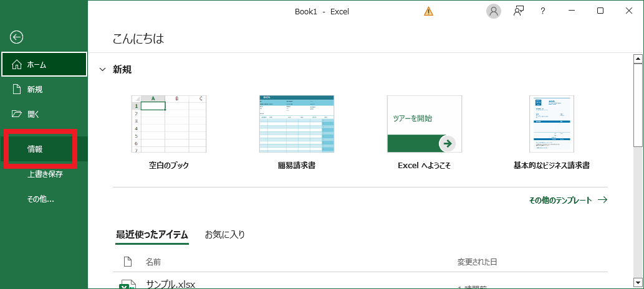Open その他... in the sidebar

pos(44,199)
